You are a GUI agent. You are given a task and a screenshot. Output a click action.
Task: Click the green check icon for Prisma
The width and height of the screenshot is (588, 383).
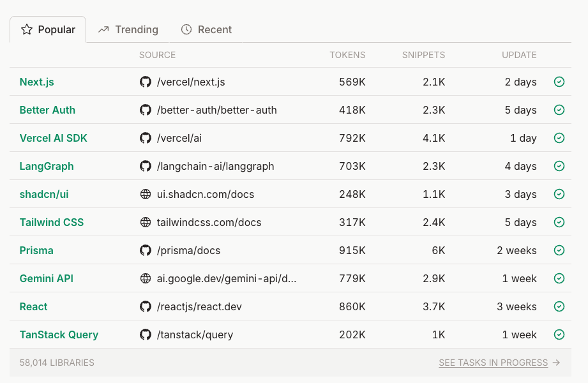(559, 250)
